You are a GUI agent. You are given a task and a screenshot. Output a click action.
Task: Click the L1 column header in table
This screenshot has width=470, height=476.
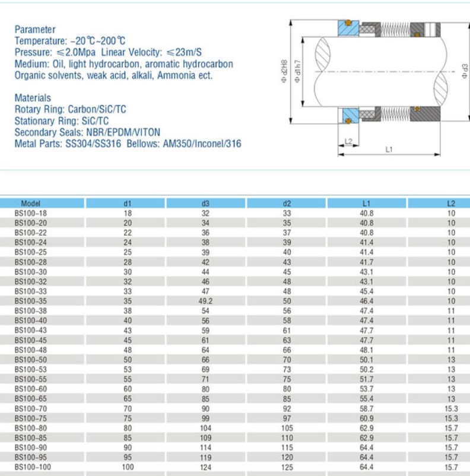click(367, 204)
